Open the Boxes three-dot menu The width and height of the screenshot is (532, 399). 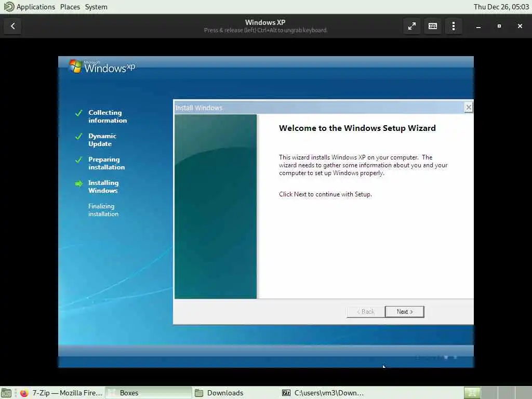pyautogui.click(x=453, y=26)
